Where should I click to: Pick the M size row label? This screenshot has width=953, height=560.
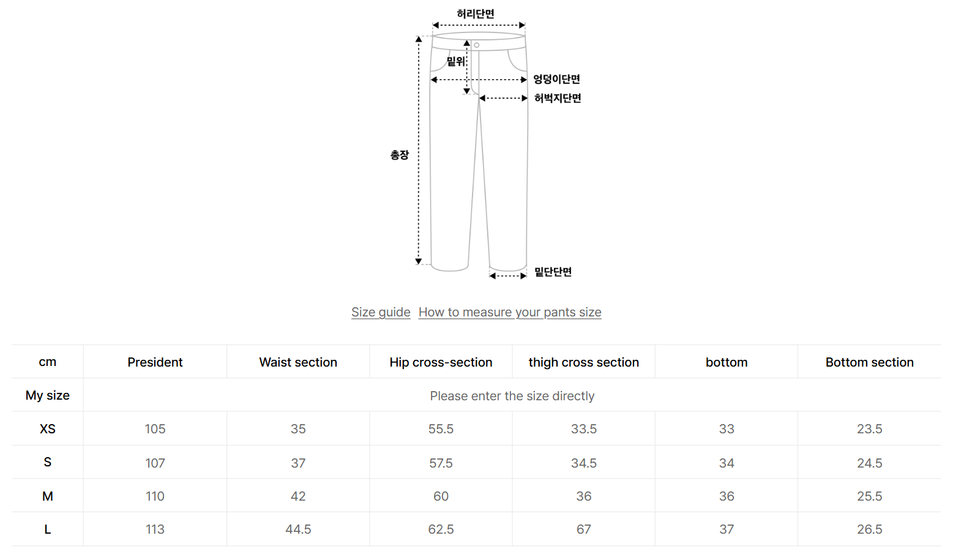pos(48,496)
